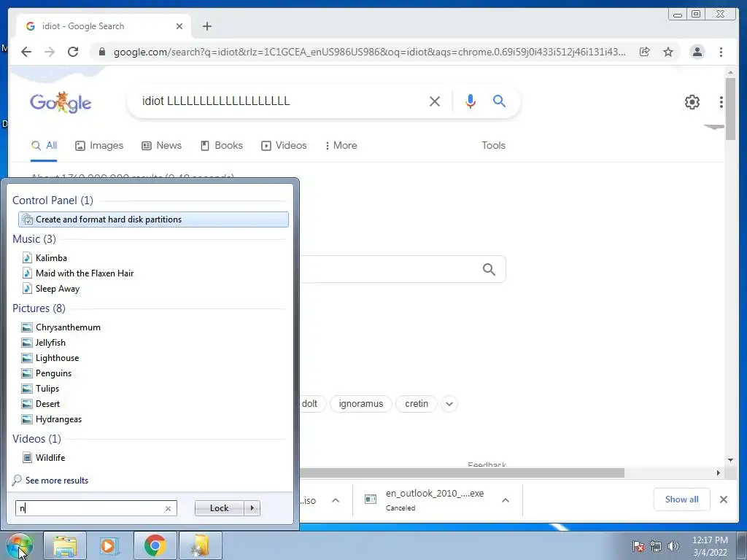Select the 'ignoramus' synonym chip

coord(360,404)
